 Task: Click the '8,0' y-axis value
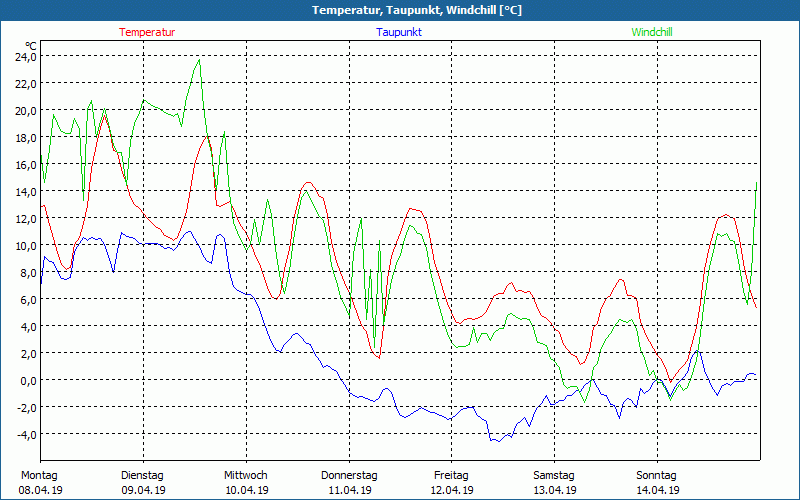(x=28, y=273)
